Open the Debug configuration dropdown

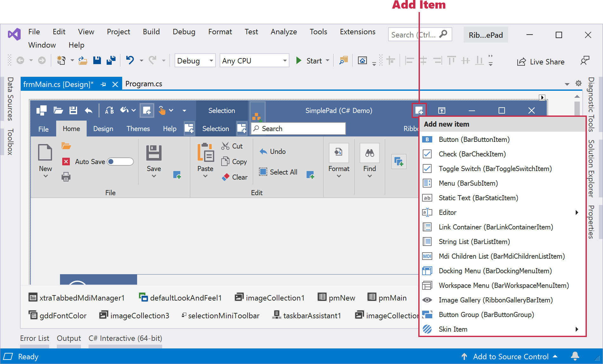(195, 61)
